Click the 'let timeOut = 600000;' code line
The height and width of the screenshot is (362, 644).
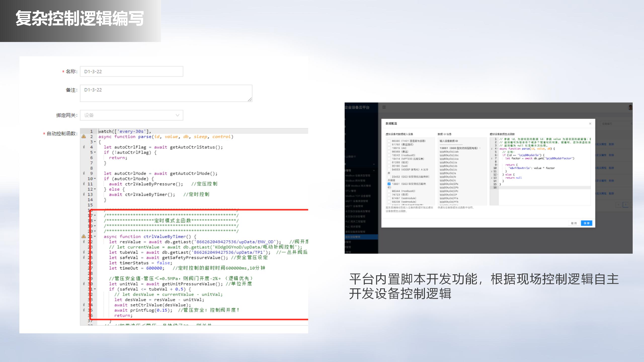(x=137, y=268)
